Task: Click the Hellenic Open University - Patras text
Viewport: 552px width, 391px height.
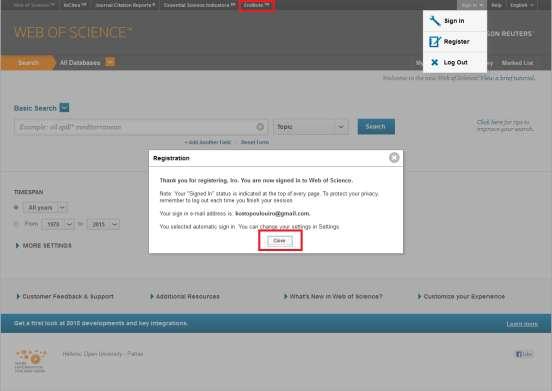Action: coord(102,354)
